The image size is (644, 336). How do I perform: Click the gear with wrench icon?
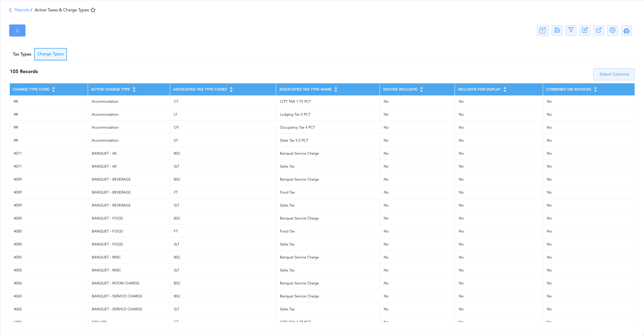[627, 30]
